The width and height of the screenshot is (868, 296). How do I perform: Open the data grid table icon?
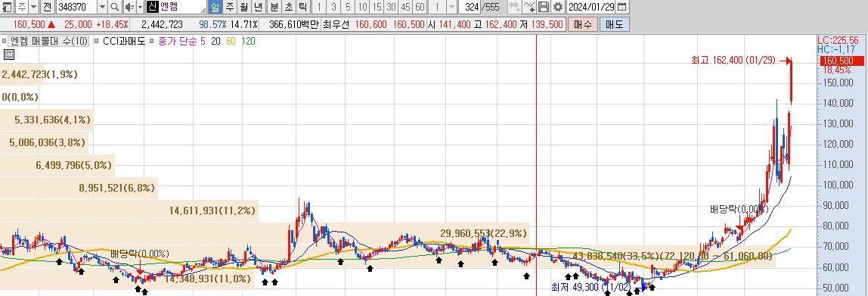pyautogui.click(x=9, y=55)
